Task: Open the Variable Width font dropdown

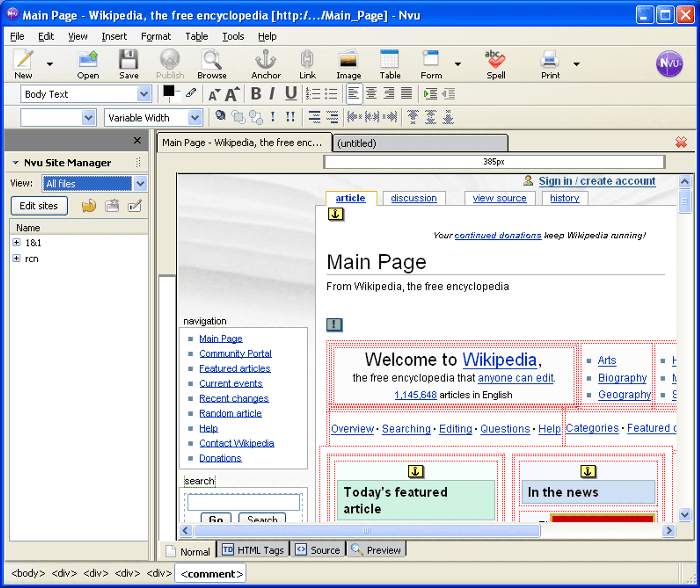Action: point(195,117)
